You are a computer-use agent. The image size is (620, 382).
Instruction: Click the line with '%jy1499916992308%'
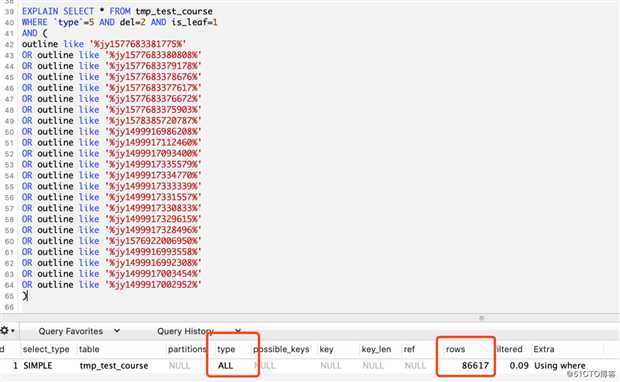[x=112, y=263]
